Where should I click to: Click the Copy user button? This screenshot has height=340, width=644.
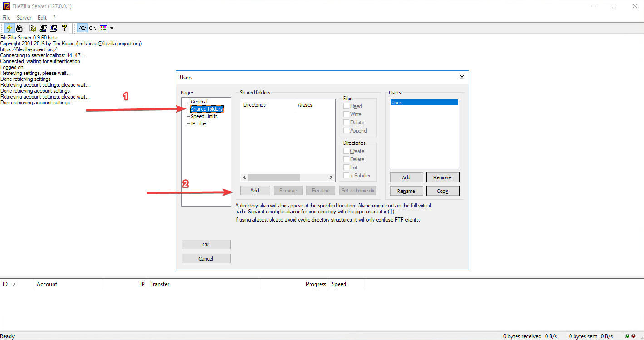click(x=442, y=191)
